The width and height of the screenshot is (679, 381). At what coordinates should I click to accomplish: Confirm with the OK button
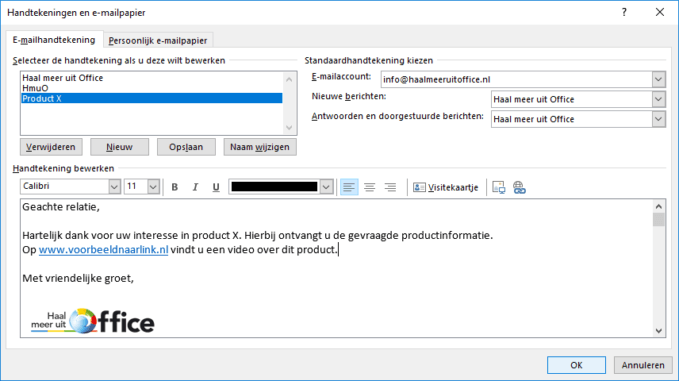[576, 365]
